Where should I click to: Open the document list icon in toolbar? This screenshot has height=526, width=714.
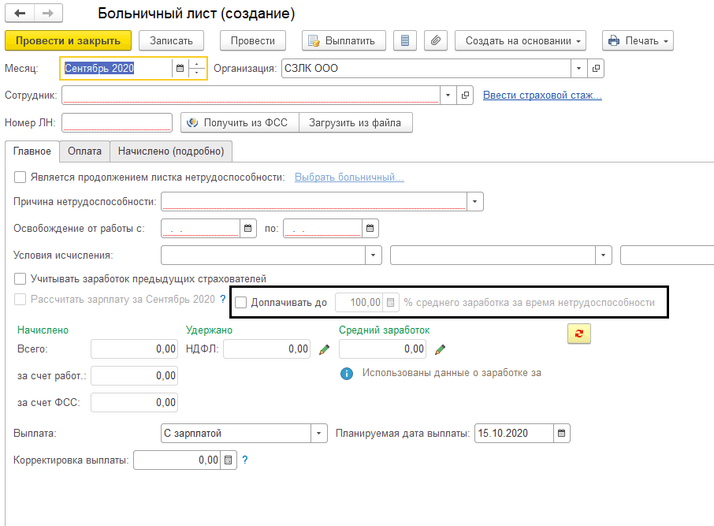[404, 41]
